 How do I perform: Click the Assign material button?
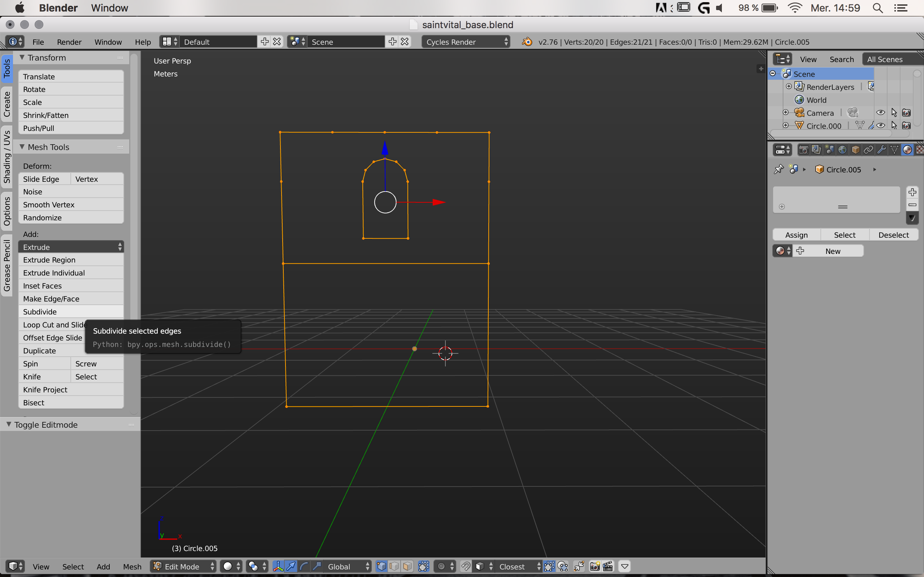click(797, 235)
